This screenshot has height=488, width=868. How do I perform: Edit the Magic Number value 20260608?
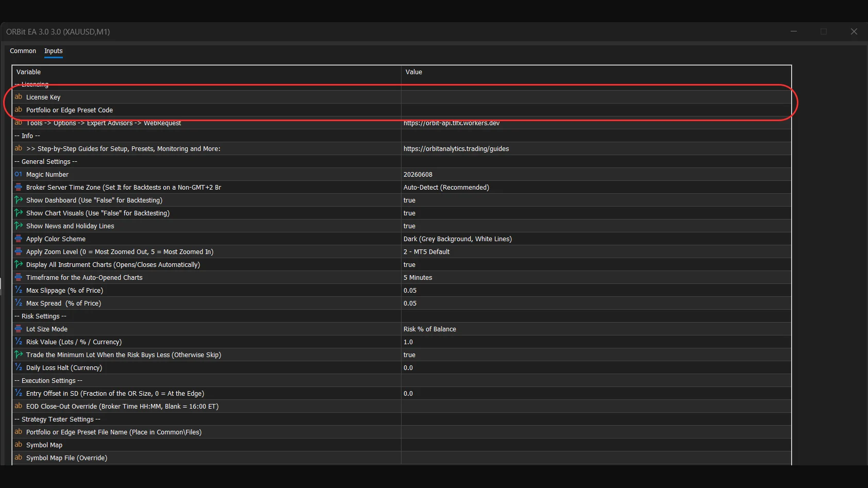596,174
